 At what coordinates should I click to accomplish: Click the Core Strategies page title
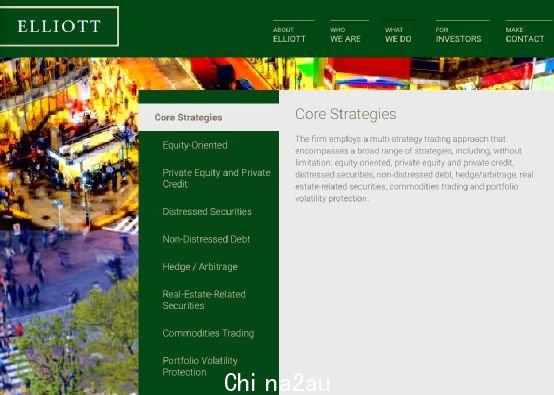(x=346, y=114)
